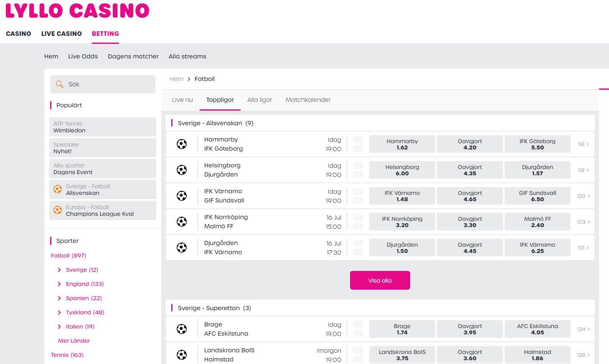Switch to the Live nu tab

[182, 100]
